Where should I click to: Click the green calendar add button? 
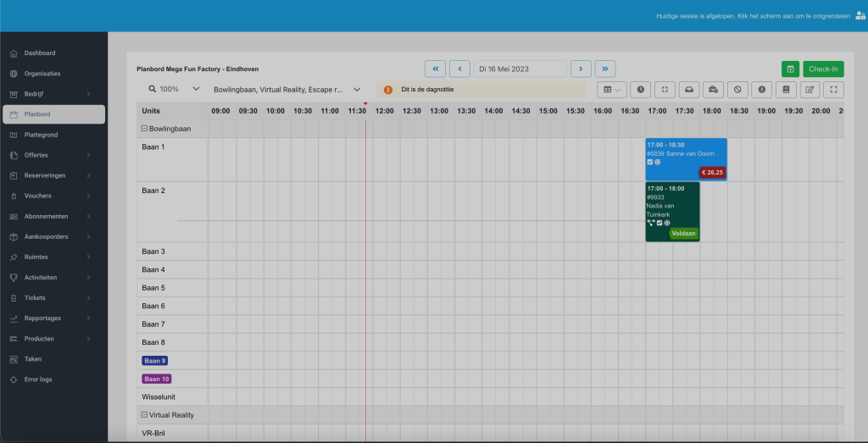point(790,69)
